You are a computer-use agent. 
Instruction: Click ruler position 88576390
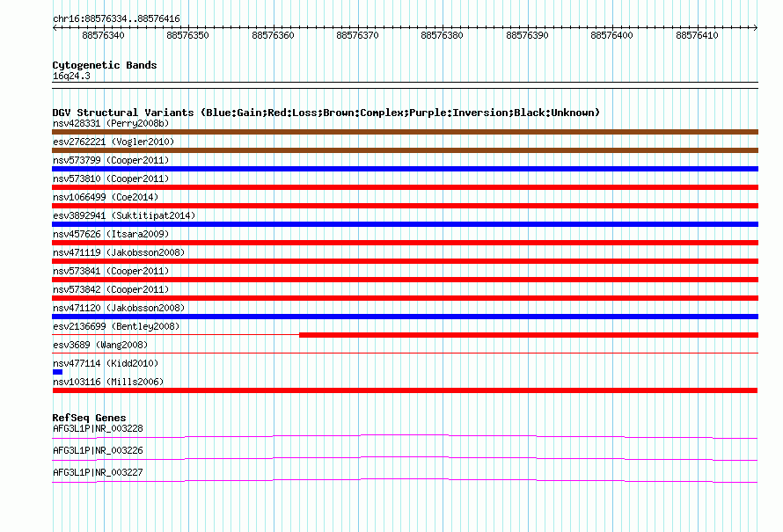tap(527, 35)
